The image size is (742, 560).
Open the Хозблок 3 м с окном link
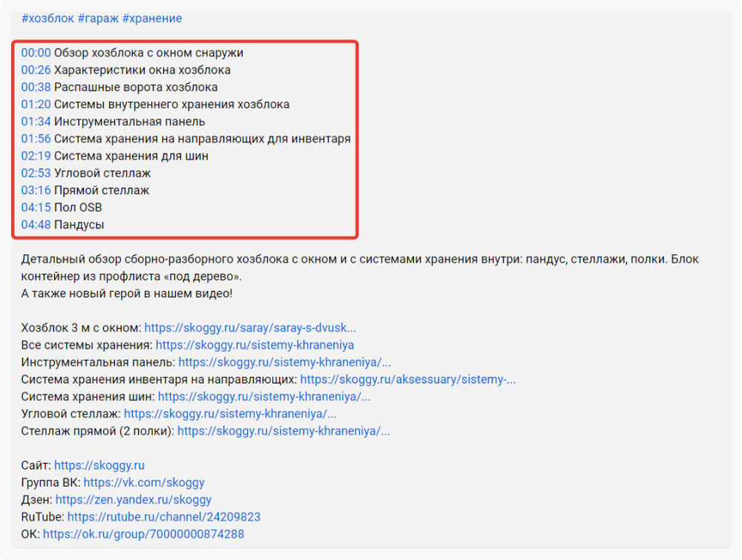[x=250, y=328]
